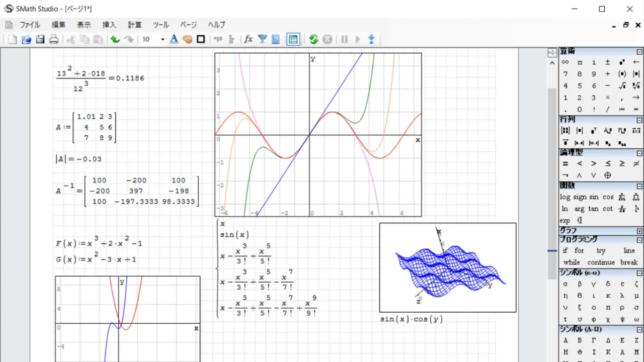Insert the infinity symbol from 算術 panel
Viewport: 644px width, 362px height.
coord(566,62)
